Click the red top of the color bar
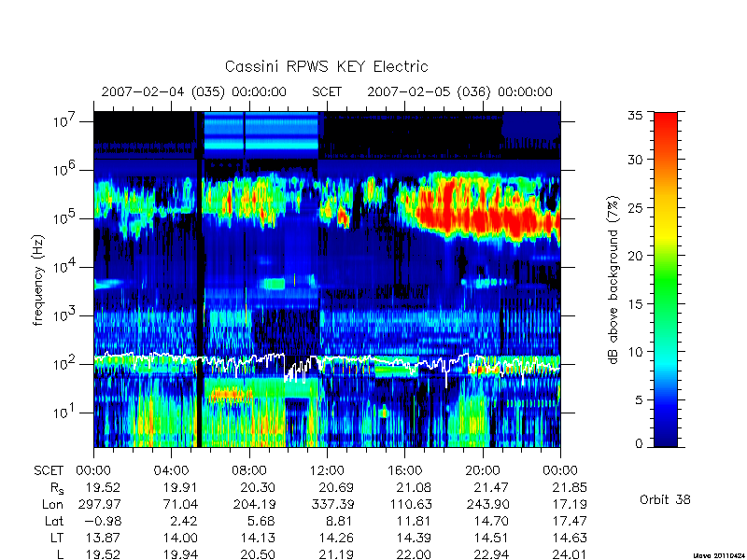 click(x=666, y=124)
